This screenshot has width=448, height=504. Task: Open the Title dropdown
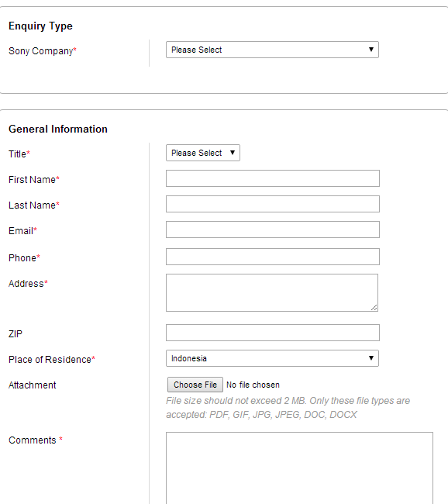[x=203, y=153]
